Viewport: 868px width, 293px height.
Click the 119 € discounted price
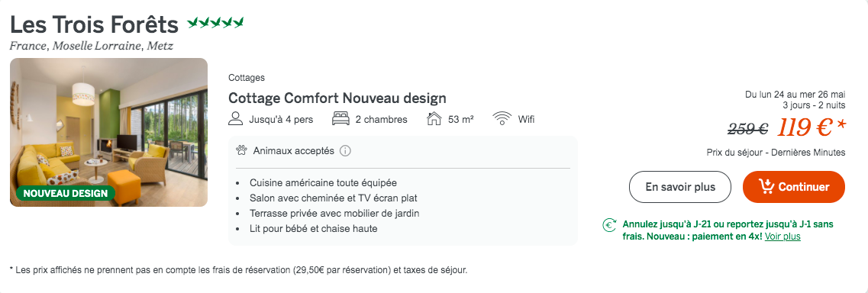pyautogui.click(x=811, y=128)
